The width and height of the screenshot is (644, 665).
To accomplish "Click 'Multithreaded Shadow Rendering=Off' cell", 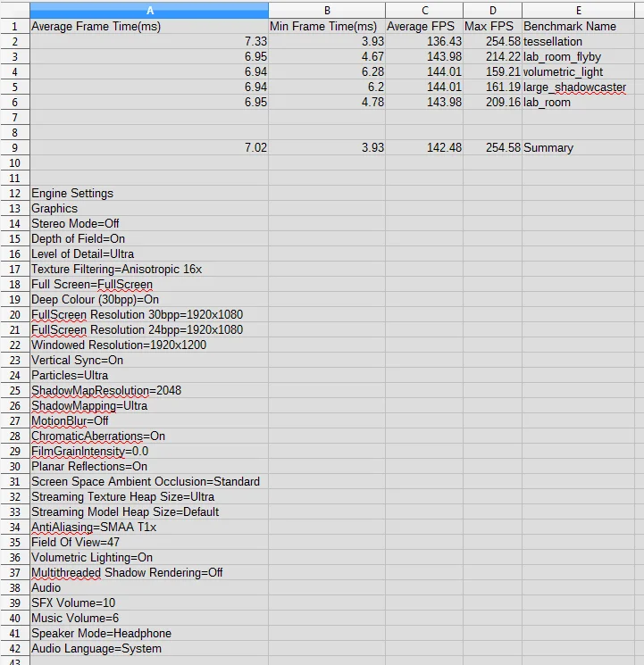I will coord(149,572).
